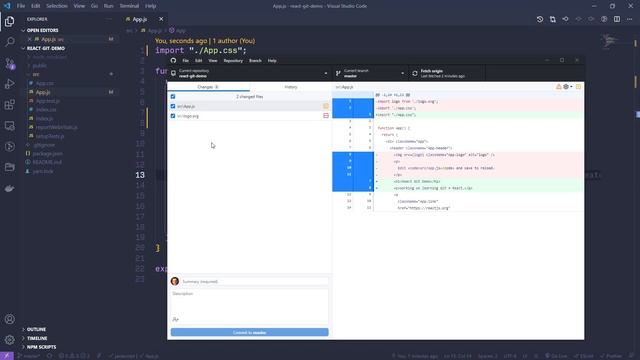Click the Commit to master button
Screen dimensions: 640x360
pyautogui.click(x=249, y=332)
